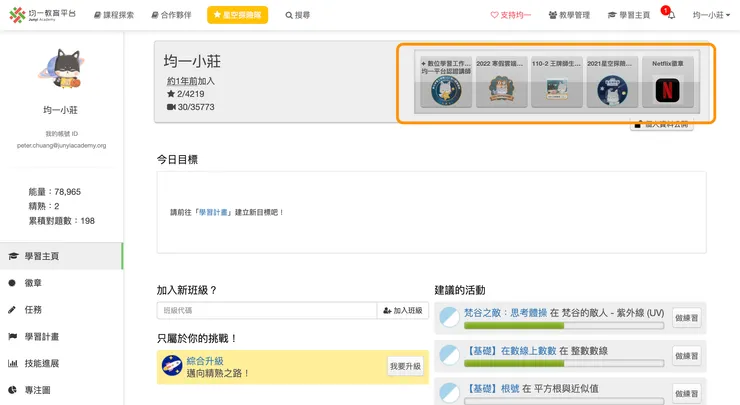Click the bar chart icon beside 技能進展
Image resolution: width=740 pixels, height=405 pixels.
(x=12, y=363)
